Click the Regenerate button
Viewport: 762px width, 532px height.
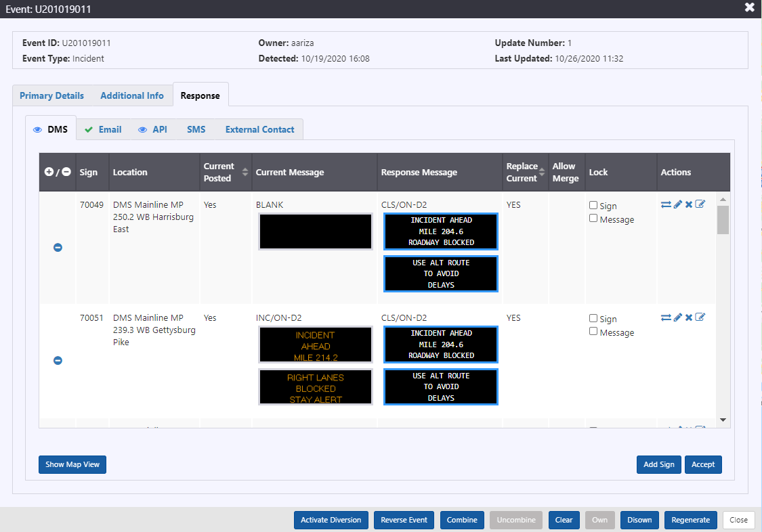(691, 520)
